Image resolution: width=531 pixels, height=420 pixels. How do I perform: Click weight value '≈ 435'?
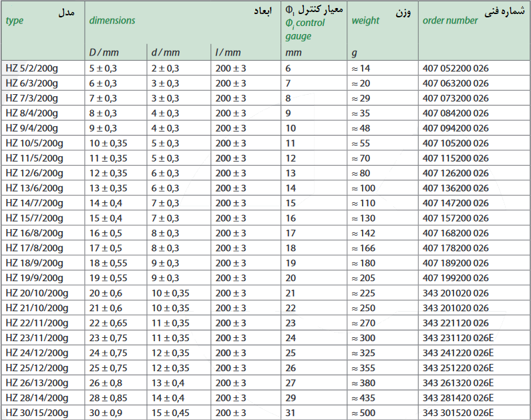tap(363, 398)
